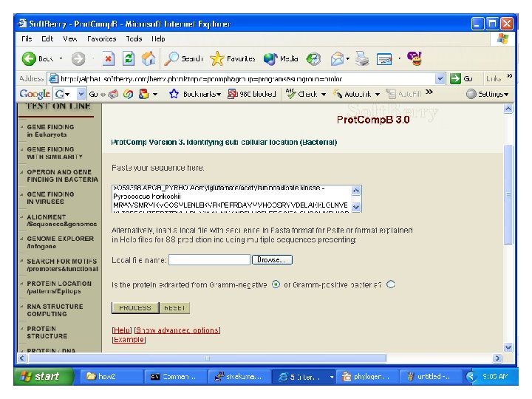
Task: Open the Home page icon
Action: tap(149, 59)
